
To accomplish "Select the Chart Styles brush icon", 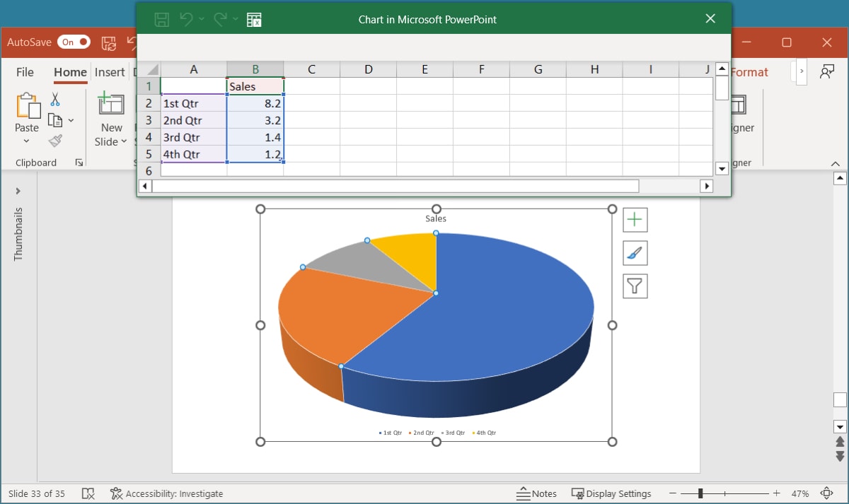I will point(635,252).
